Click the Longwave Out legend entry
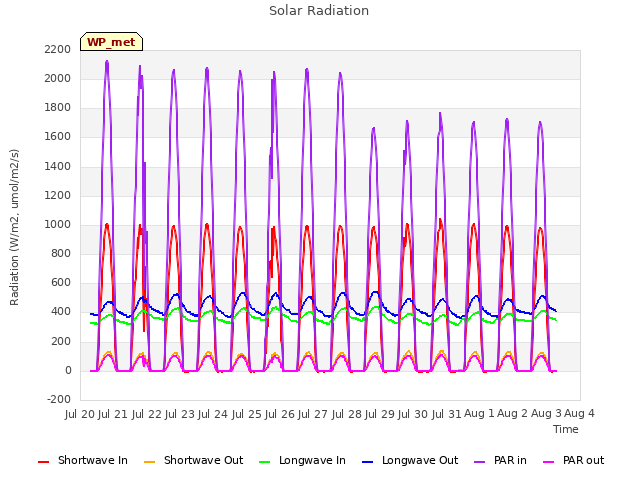Viewport: 640px width, 480px height. (x=410, y=460)
